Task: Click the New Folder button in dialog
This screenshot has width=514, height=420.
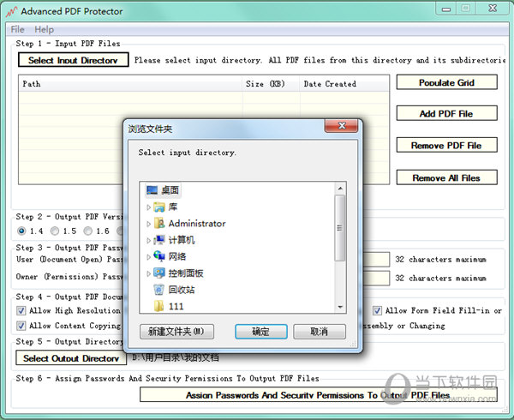Action: 176,332
